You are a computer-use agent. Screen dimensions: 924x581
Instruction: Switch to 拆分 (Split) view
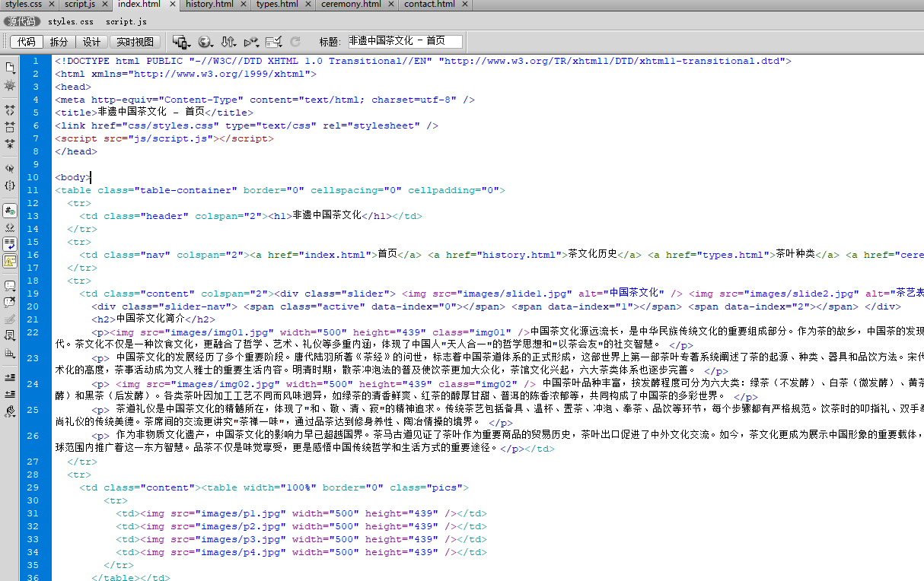click(x=59, y=42)
